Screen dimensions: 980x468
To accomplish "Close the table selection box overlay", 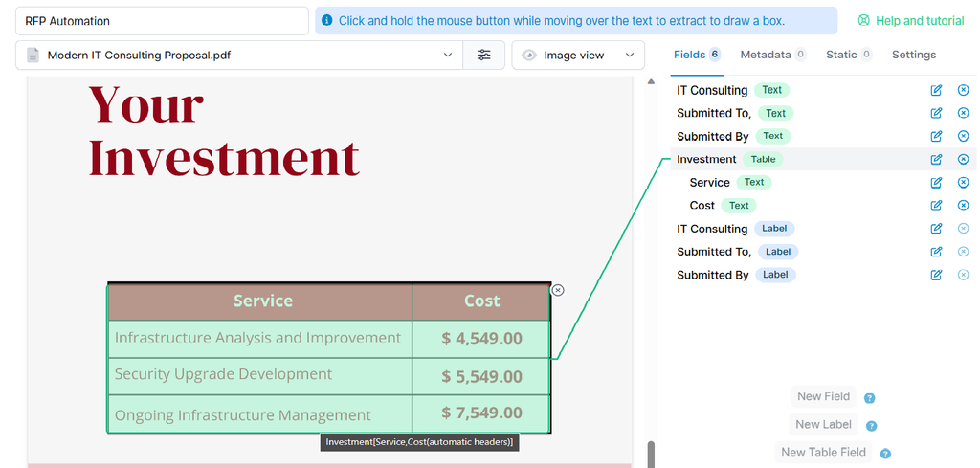I will [x=558, y=290].
